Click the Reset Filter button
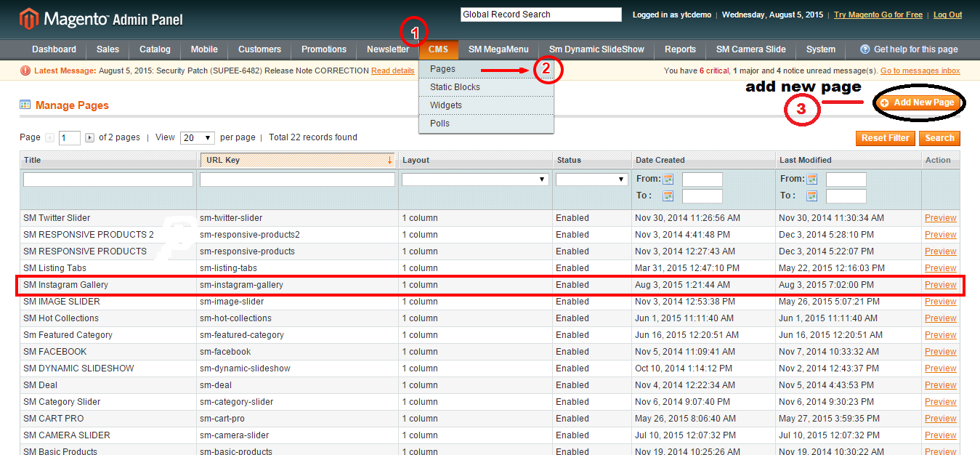The image size is (980, 455). coord(886,138)
